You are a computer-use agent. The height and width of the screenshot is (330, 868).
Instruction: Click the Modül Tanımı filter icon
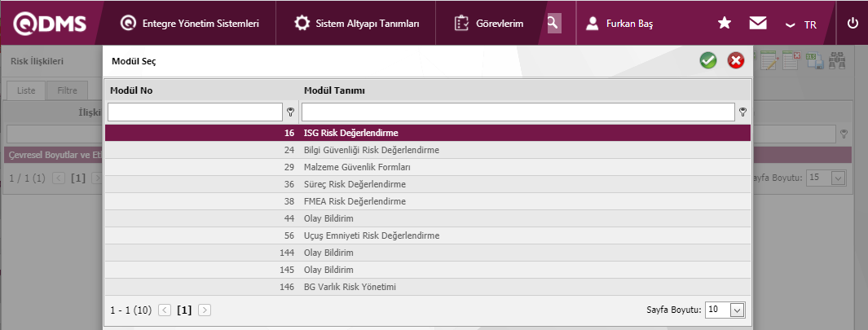[x=742, y=112]
